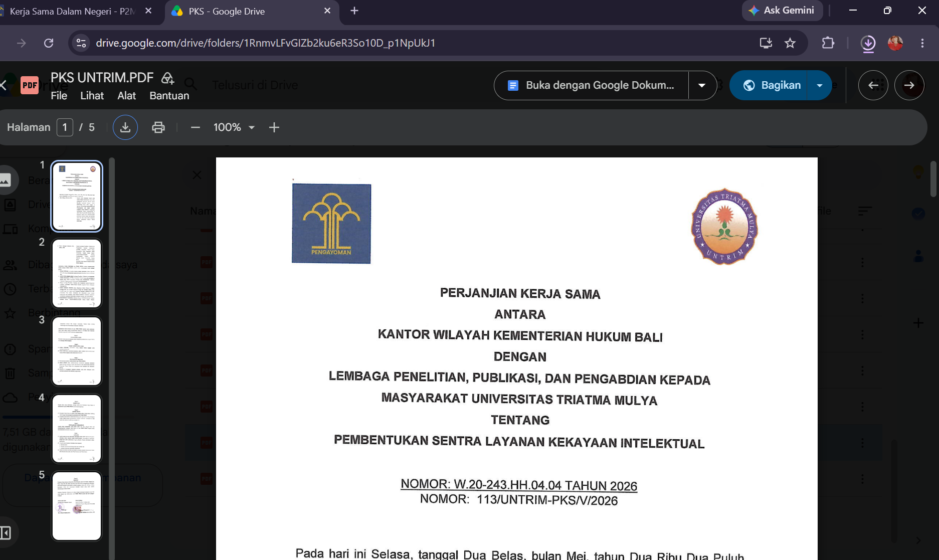The image size is (939, 560).
Task: Go to the next file arrow
Action: pyautogui.click(x=909, y=85)
